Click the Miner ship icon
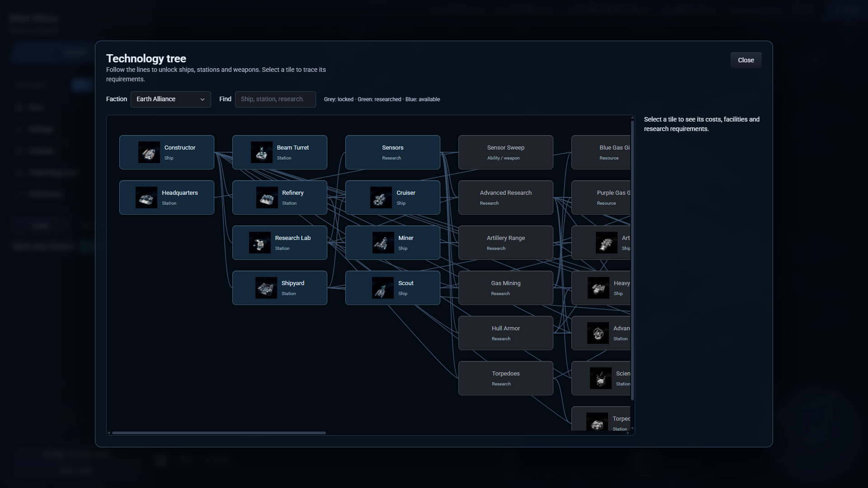This screenshot has width=868, height=488. [383, 243]
